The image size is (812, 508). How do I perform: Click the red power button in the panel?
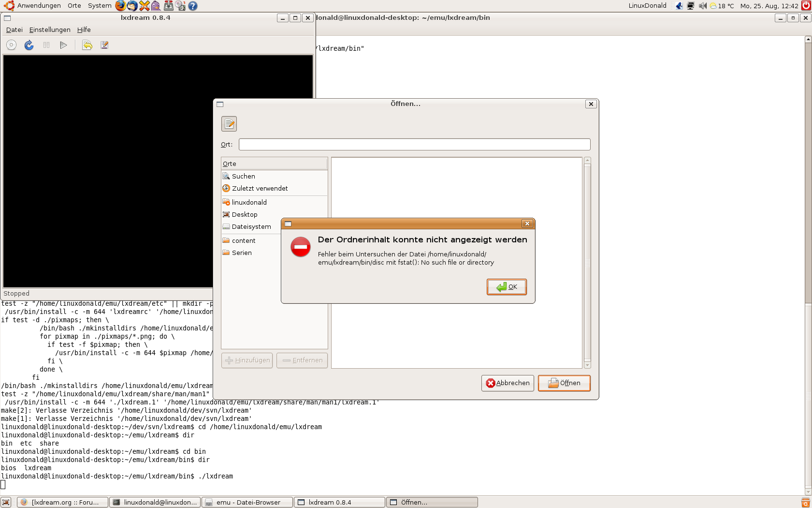coord(806,6)
